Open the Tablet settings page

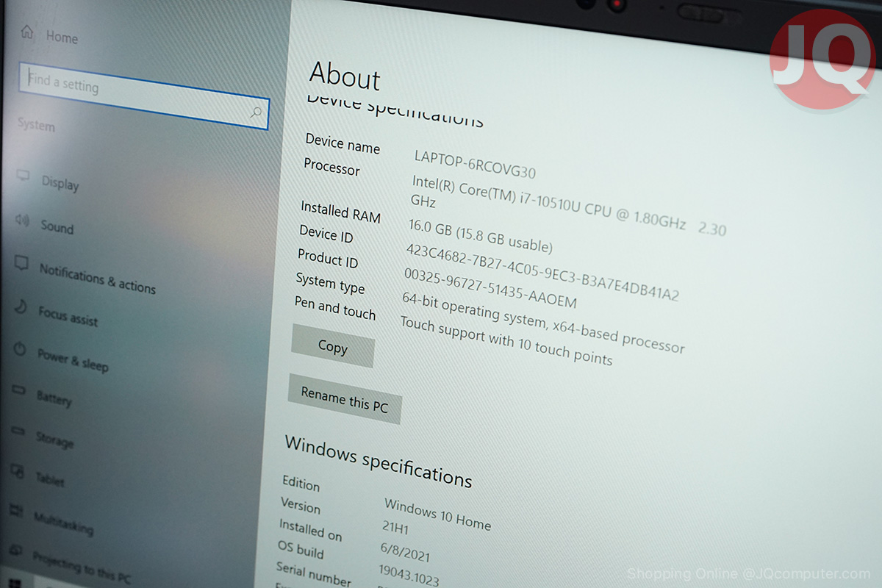pyautogui.click(x=50, y=479)
